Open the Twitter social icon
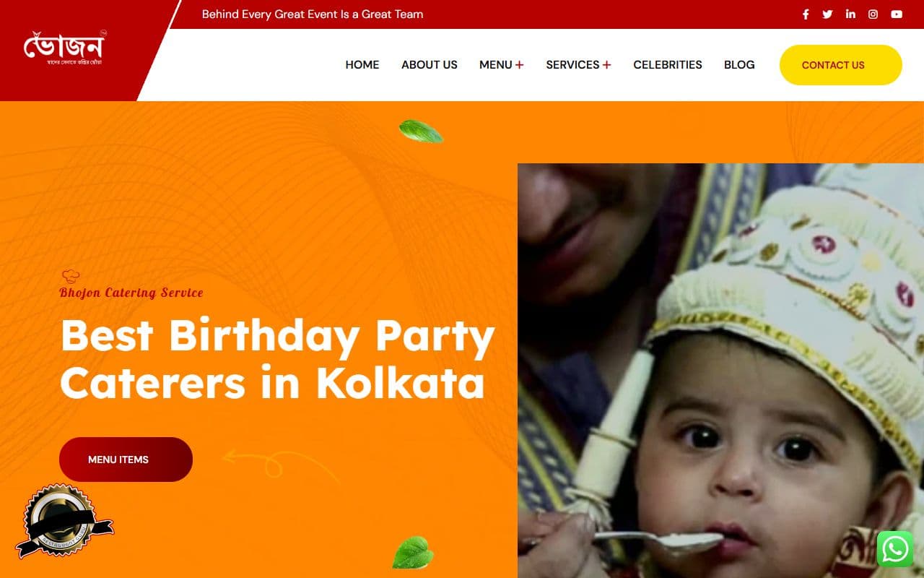Image resolution: width=924 pixels, height=578 pixels. click(x=827, y=14)
